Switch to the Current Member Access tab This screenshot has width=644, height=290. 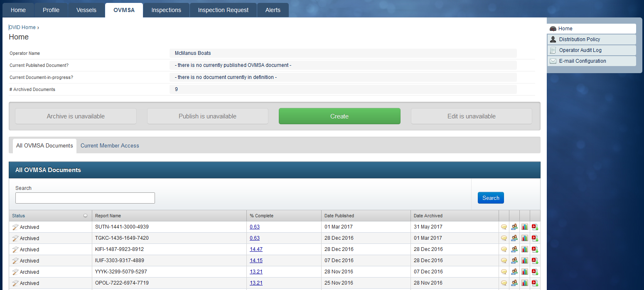coord(110,145)
